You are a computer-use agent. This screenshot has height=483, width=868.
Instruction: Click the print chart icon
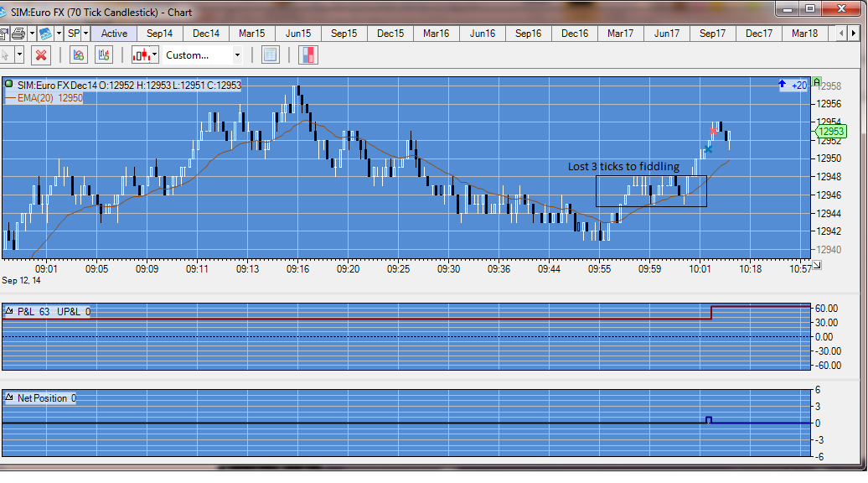pyautogui.click(x=18, y=34)
